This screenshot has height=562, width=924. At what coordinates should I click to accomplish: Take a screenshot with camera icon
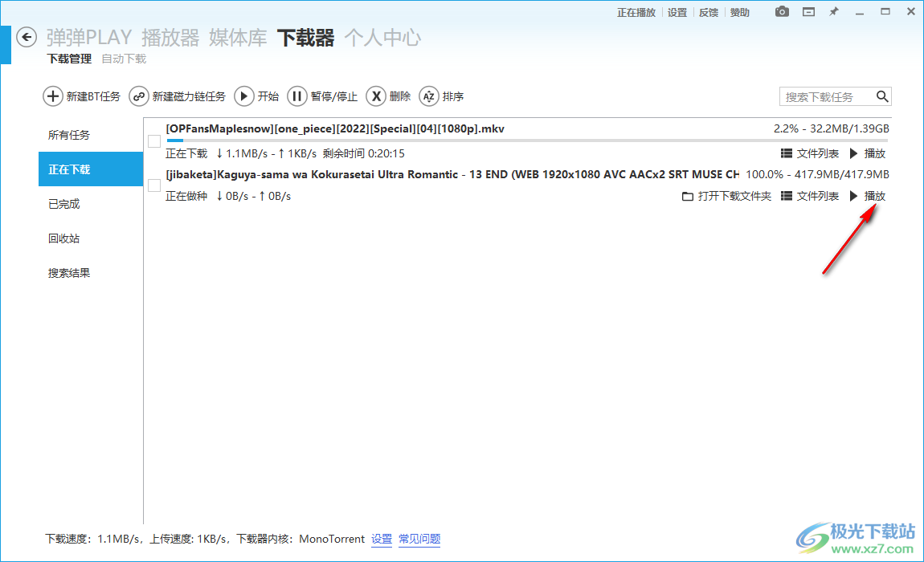(782, 12)
